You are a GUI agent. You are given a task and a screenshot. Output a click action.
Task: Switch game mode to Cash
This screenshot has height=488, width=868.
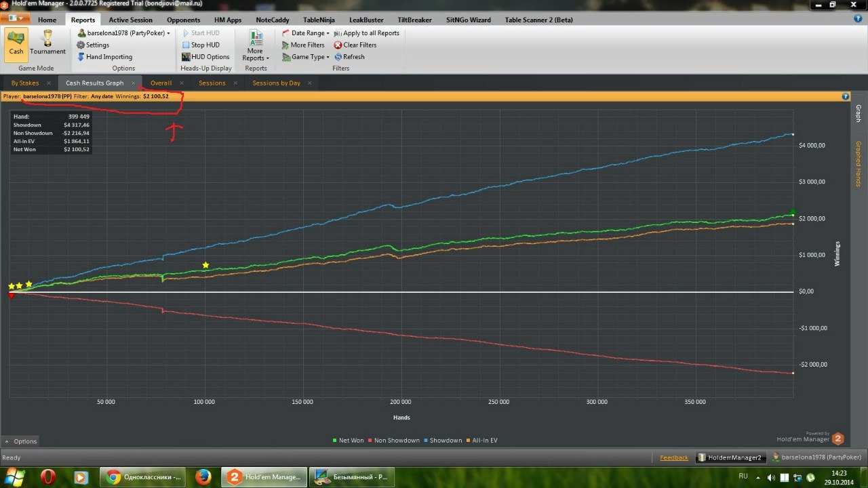[x=16, y=45]
